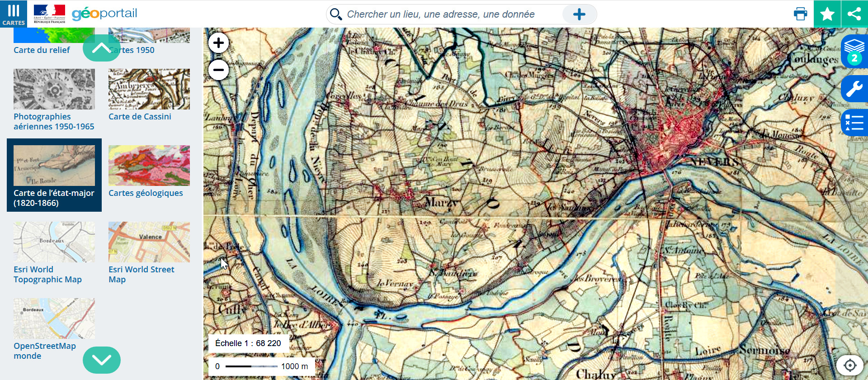Focus the place search field
The height and width of the screenshot is (380, 868).
[x=452, y=14]
